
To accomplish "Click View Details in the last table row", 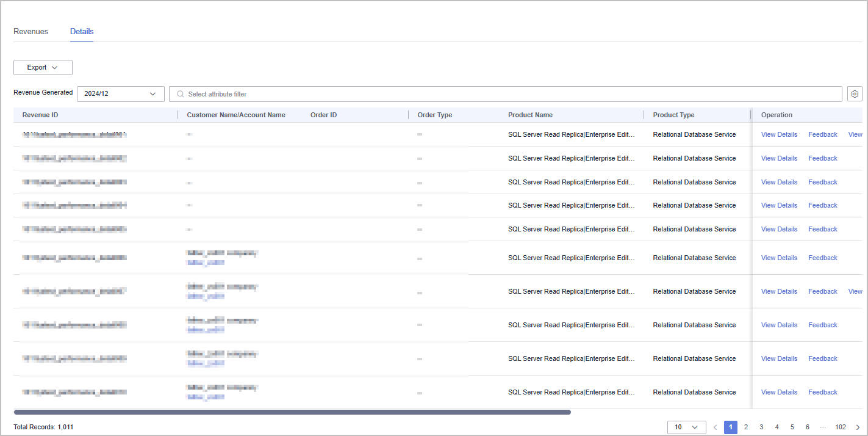I will pyautogui.click(x=779, y=392).
